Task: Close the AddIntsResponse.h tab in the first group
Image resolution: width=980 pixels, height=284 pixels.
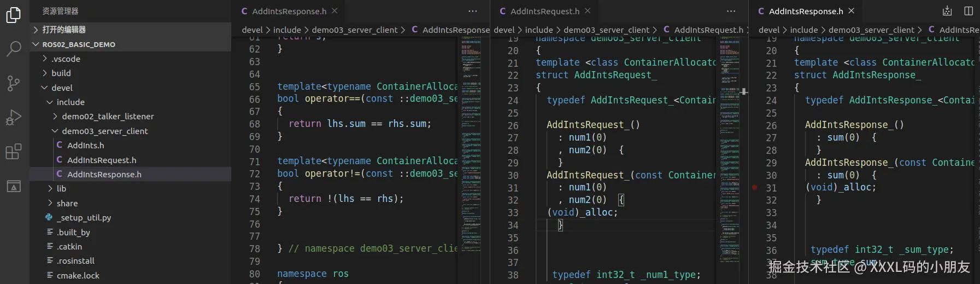Action: tap(335, 11)
